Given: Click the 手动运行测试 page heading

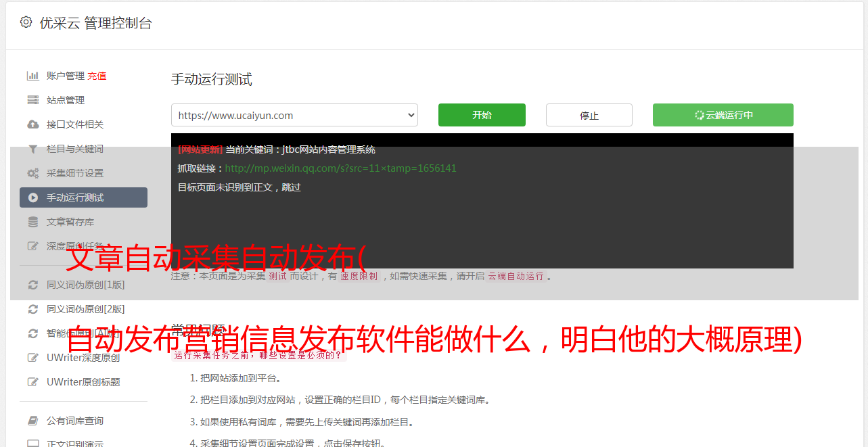Looking at the screenshot, I should point(211,79).
